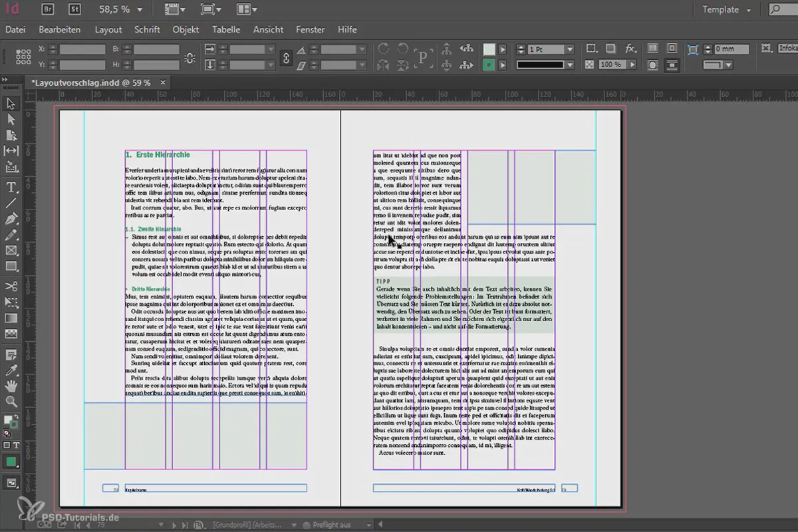Click the X position input field

(x=82, y=49)
